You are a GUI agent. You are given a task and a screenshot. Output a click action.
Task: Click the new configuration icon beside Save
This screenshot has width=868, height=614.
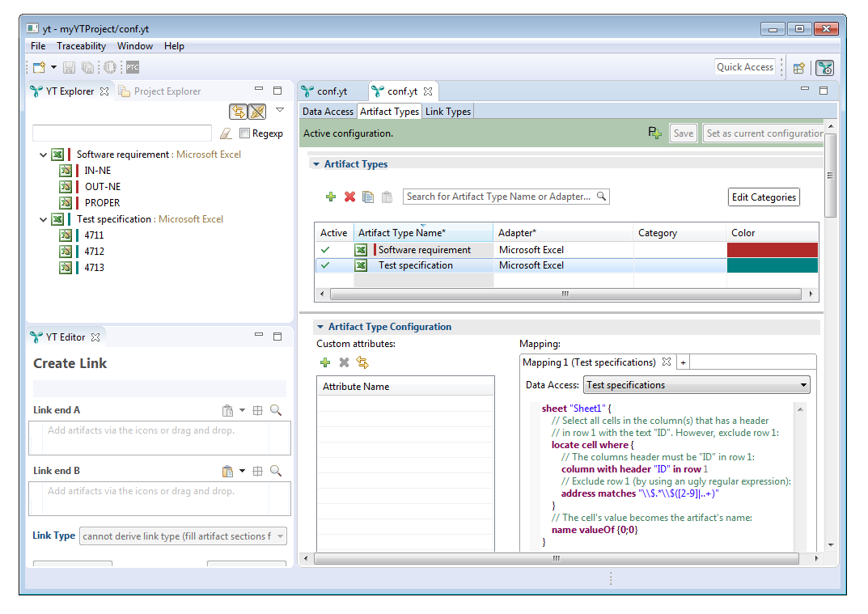tap(654, 133)
